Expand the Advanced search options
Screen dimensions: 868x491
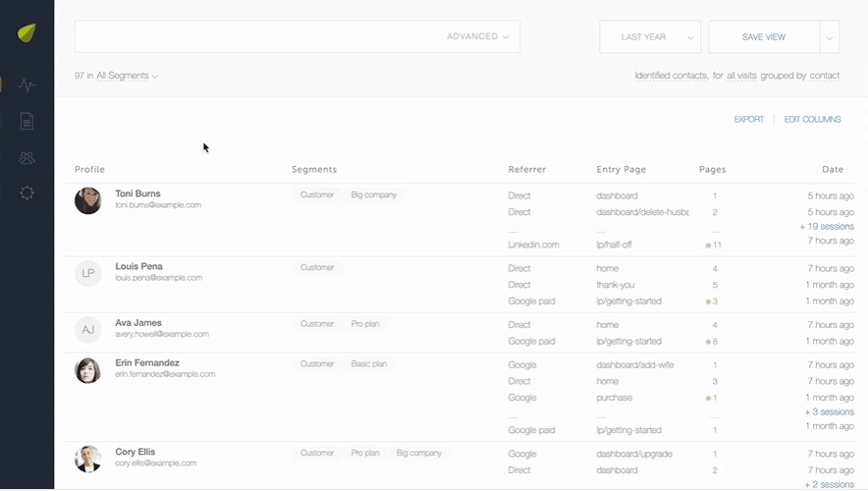click(x=477, y=36)
